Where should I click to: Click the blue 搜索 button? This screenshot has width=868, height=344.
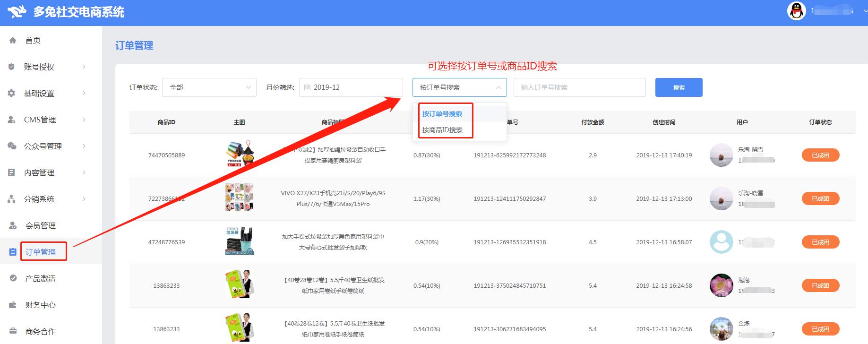click(679, 87)
